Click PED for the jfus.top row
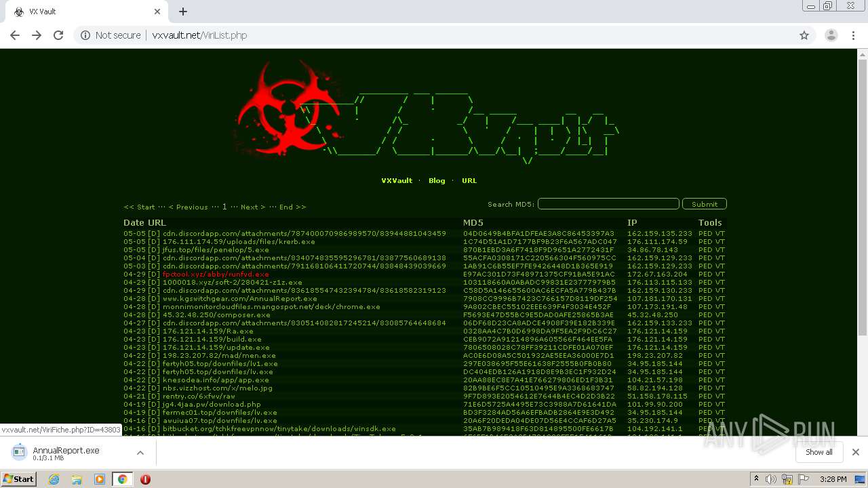868x488 pixels. tap(705, 249)
